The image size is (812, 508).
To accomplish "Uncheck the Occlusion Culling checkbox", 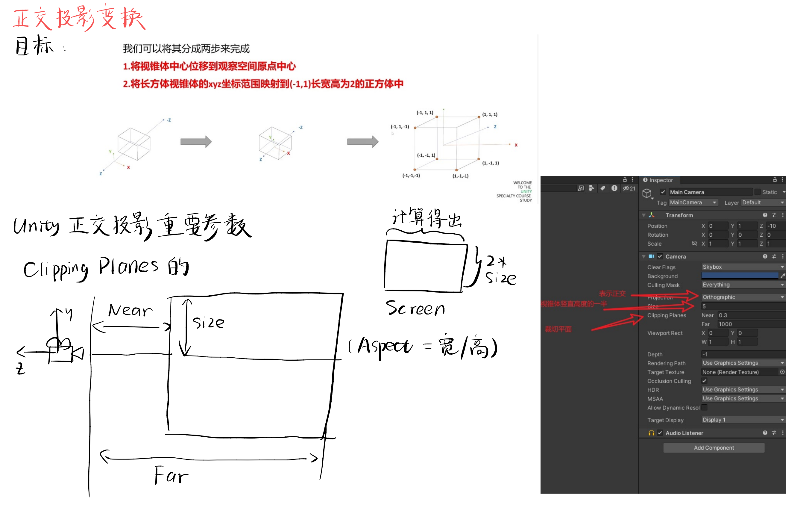I will click(x=704, y=381).
